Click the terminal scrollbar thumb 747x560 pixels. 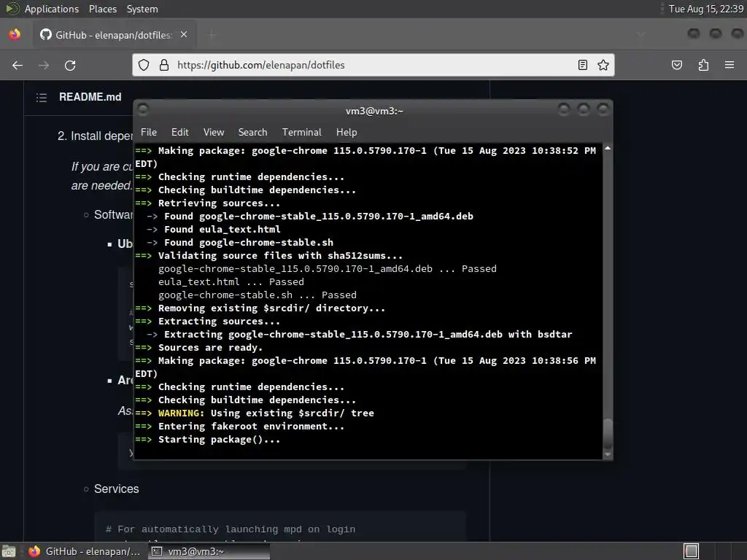tap(608, 433)
